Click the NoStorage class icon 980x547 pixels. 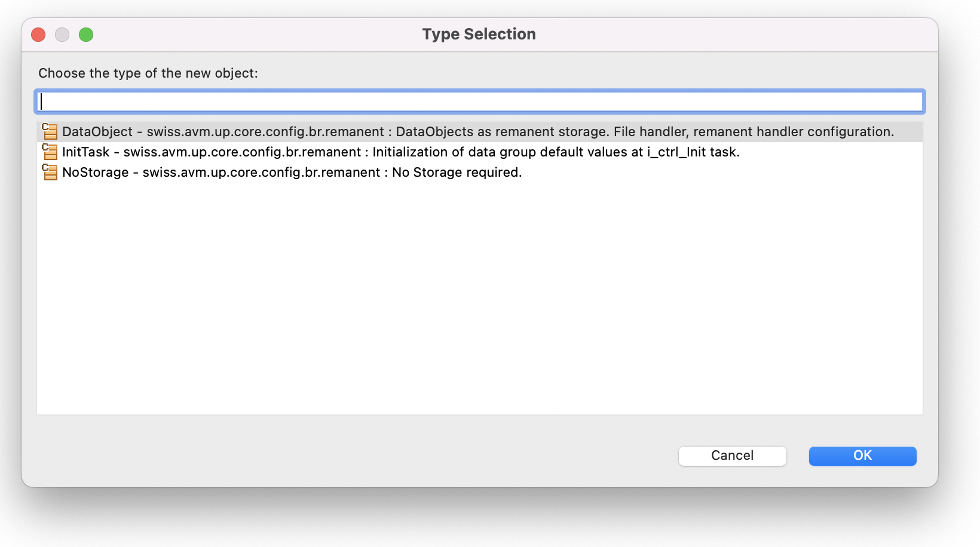(50, 172)
